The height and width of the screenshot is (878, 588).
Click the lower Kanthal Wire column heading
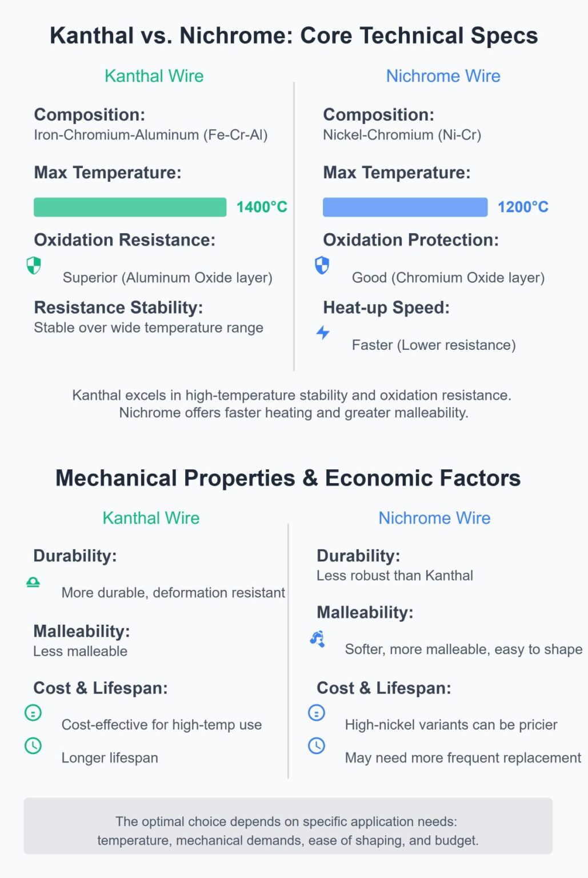[151, 518]
